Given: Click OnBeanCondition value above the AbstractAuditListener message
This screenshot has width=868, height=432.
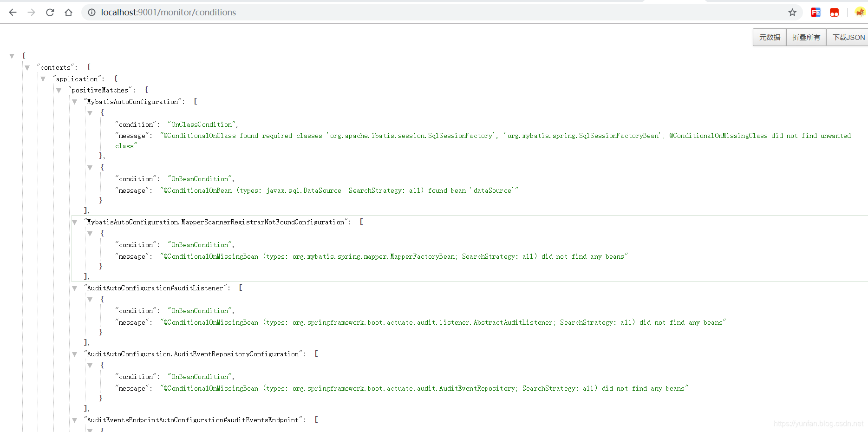Looking at the screenshot, I should pos(200,311).
